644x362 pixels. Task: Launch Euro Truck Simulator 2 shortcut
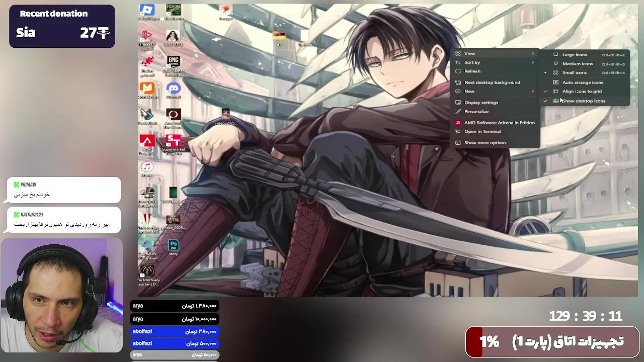[148, 197]
